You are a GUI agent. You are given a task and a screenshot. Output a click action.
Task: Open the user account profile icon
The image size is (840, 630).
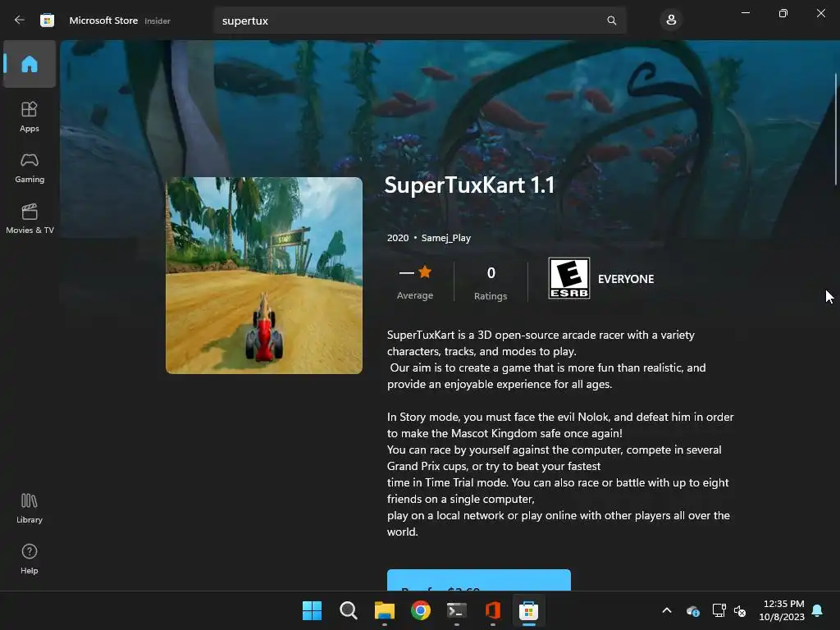coord(671,21)
